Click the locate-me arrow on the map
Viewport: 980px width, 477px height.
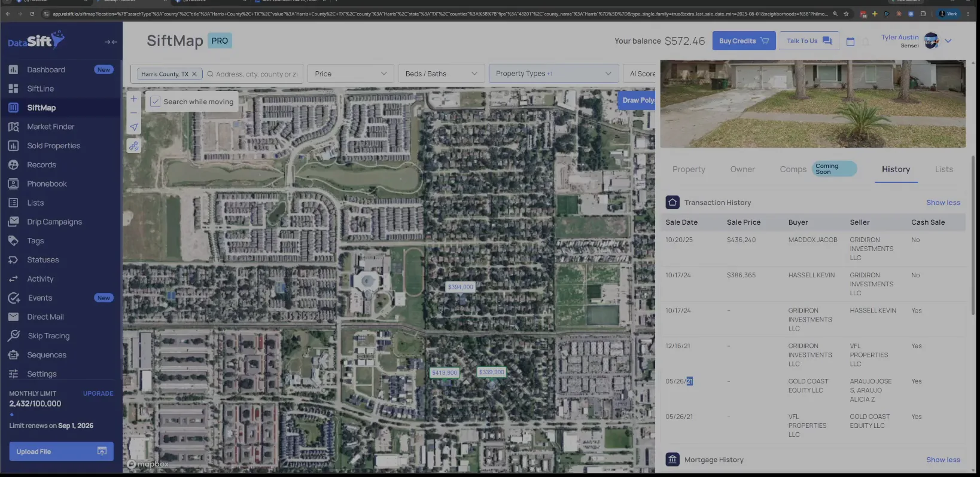click(133, 127)
